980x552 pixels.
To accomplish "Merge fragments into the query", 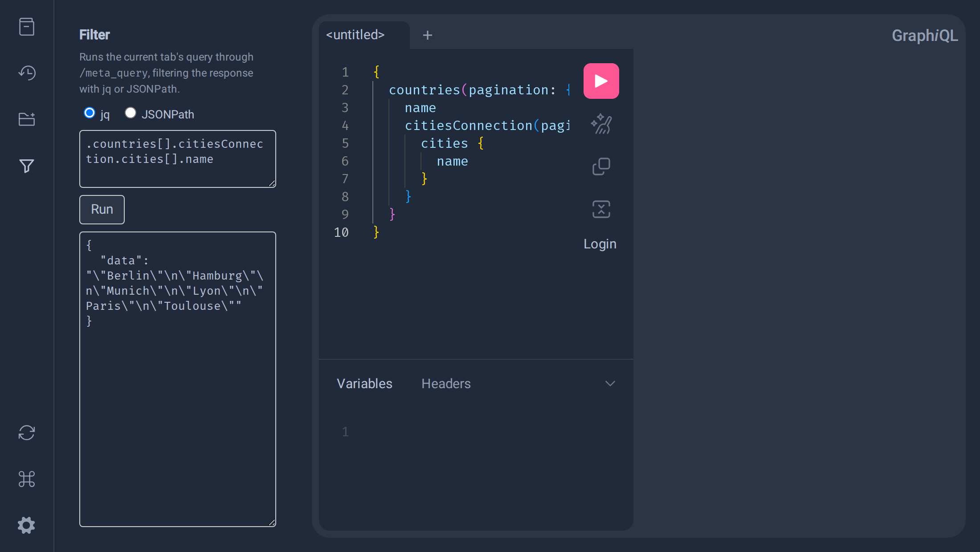I will click(601, 209).
